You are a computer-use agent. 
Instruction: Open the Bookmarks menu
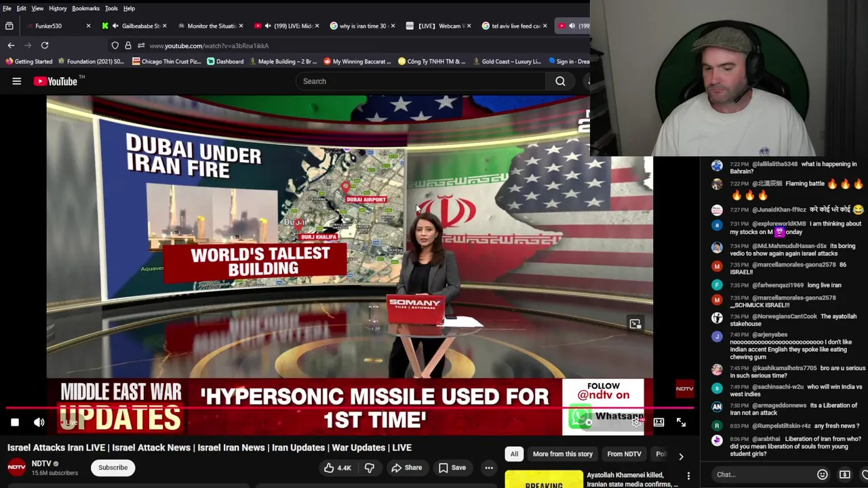coord(86,8)
